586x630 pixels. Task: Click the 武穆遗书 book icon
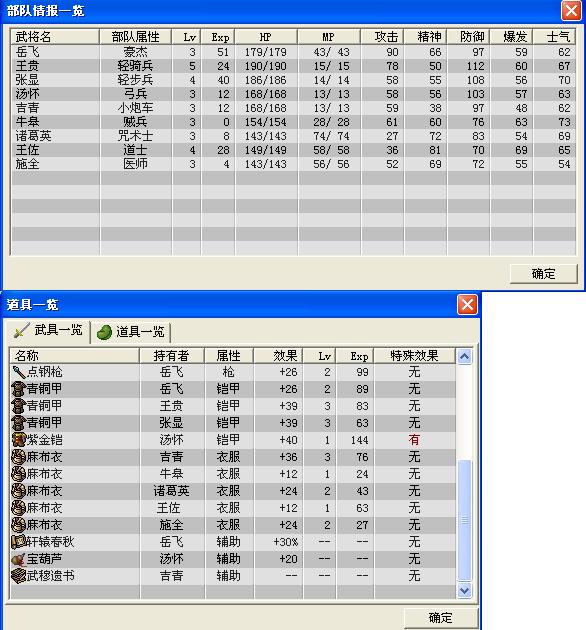click(x=19, y=576)
